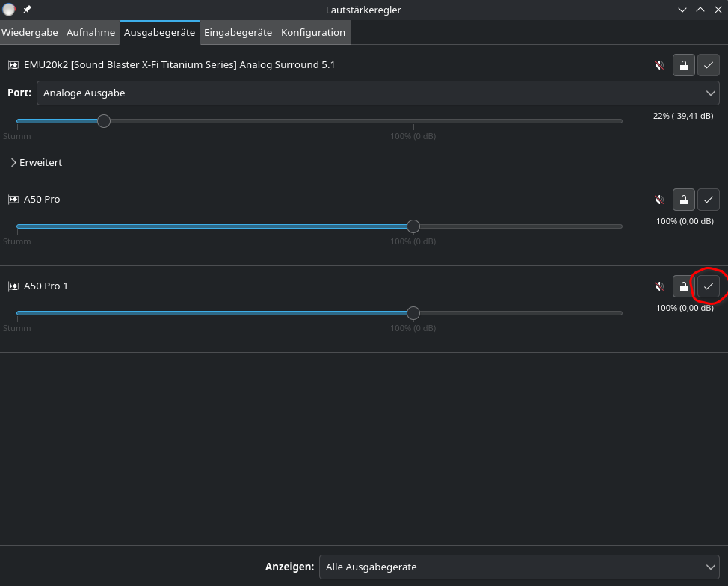
Task: Open the Eingabegeräte tab
Action: 238,32
